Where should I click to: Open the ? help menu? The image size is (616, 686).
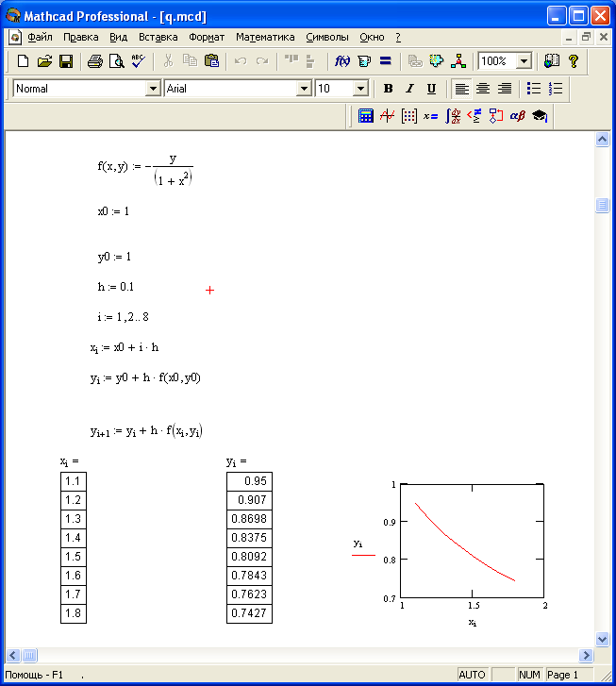(x=398, y=37)
